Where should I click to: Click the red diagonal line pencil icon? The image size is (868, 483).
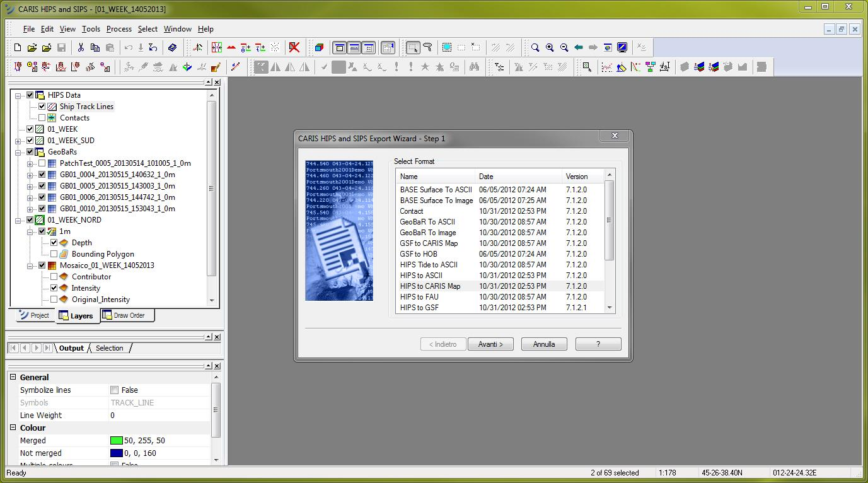click(x=236, y=67)
